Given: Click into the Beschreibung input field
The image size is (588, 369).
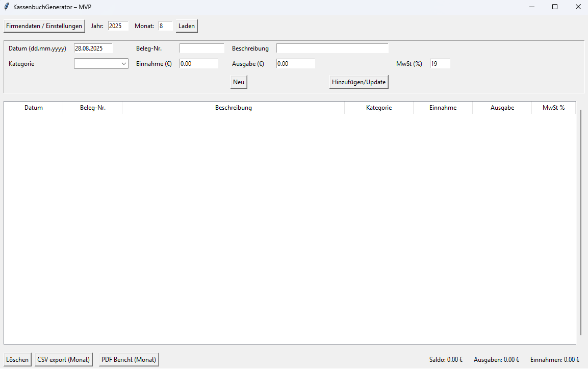Looking at the screenshot, I should click(x=332, y=48).
